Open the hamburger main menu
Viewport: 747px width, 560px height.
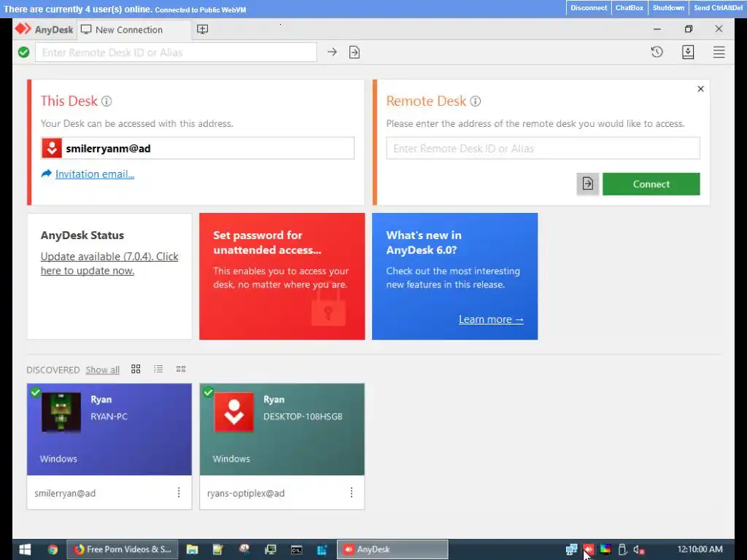(719, 52)
